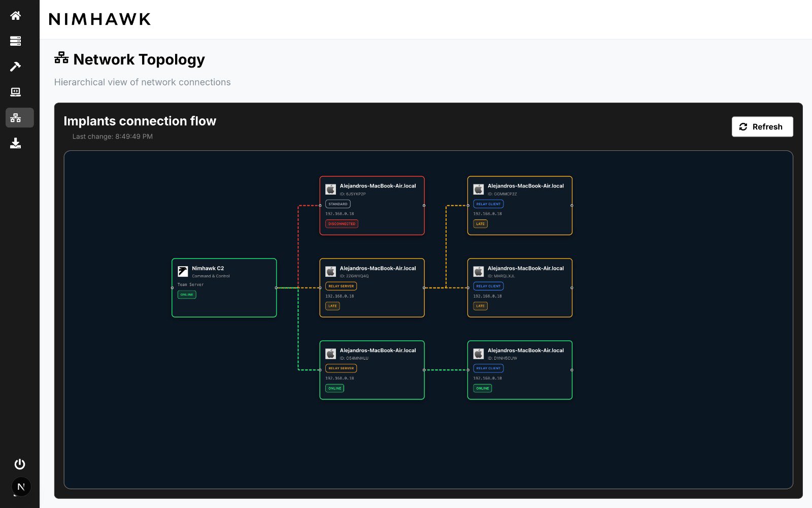Click ONLINE badge on node DYNH5CUW
This screenshot has width=812, height=508.
pos(483,388)
